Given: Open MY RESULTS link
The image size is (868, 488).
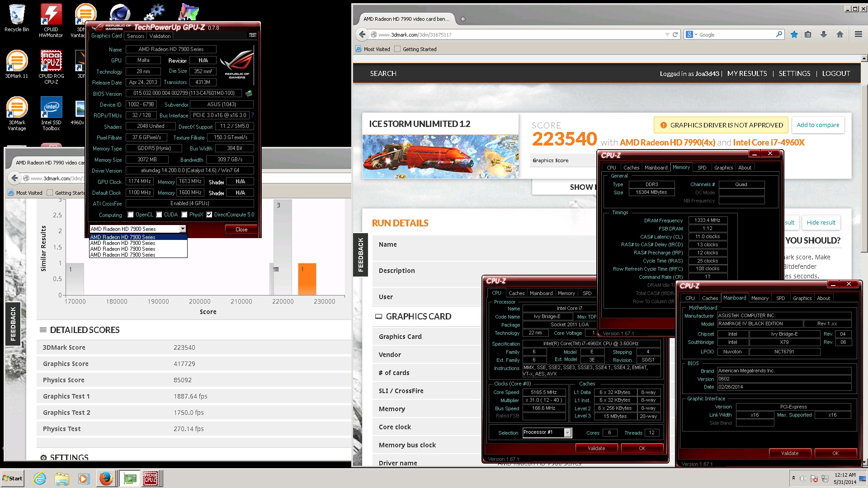Looking at the screenshot, I should pos(747,73).
